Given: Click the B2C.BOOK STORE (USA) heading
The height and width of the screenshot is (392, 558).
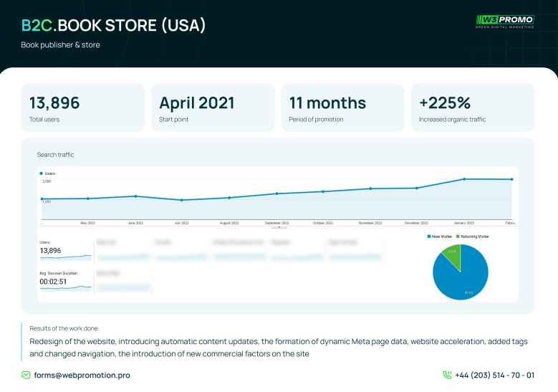Looking at the screenshot, I should 113,25.
